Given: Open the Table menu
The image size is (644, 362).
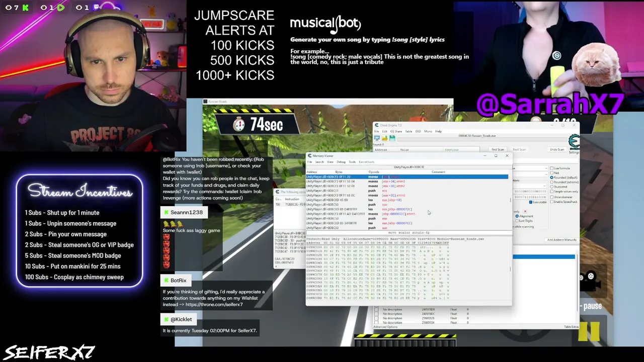Looking at the screenshot, I should pos(409,132).
